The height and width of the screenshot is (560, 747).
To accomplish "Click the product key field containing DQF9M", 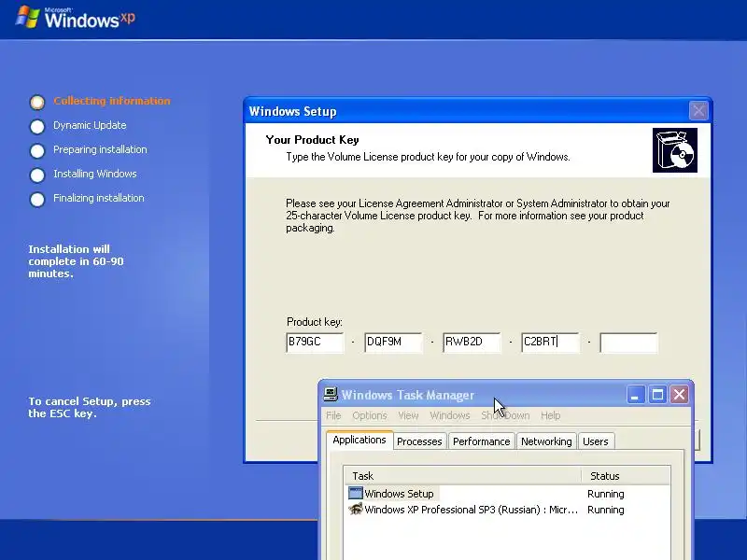I will click(393, 342).
